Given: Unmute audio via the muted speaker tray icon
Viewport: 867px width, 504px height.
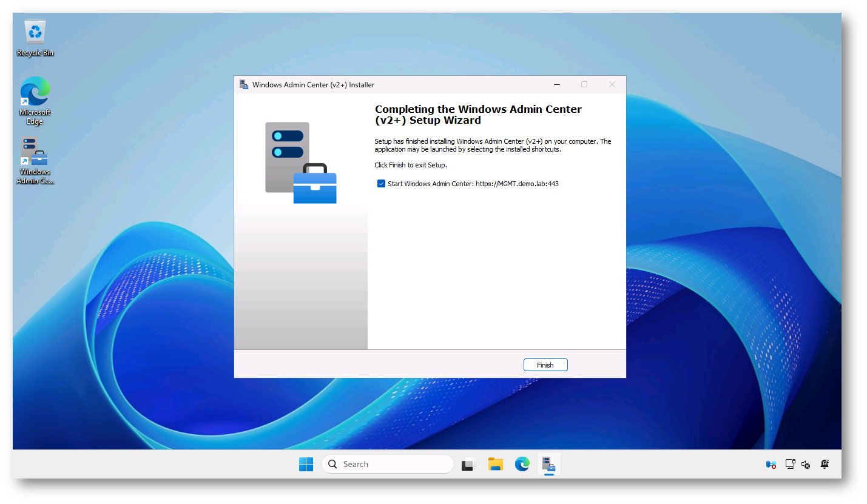Looking at the screenshot, I should [806, 464].
